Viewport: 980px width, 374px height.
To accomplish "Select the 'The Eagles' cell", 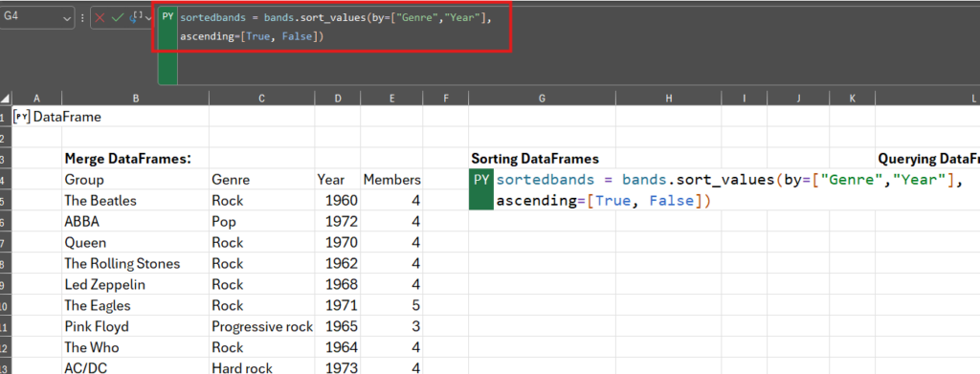I will (x=136, y=305).
